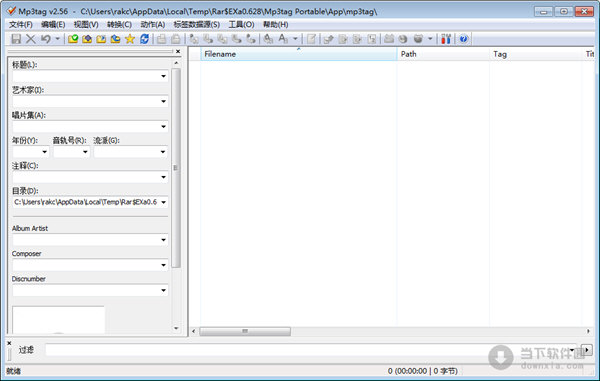Screen dimensions: 600x381
Task: Open the tag sources dropdown arrow
Action: pyautogui.click(x=430, y=39)
